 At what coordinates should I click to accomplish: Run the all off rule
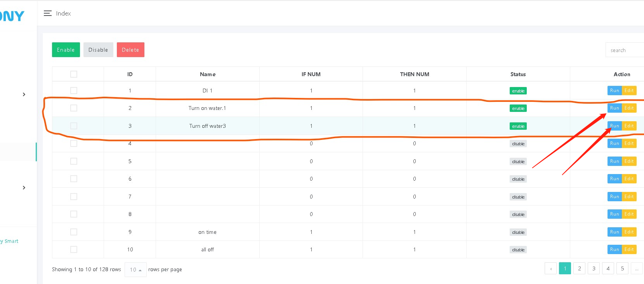614,249
